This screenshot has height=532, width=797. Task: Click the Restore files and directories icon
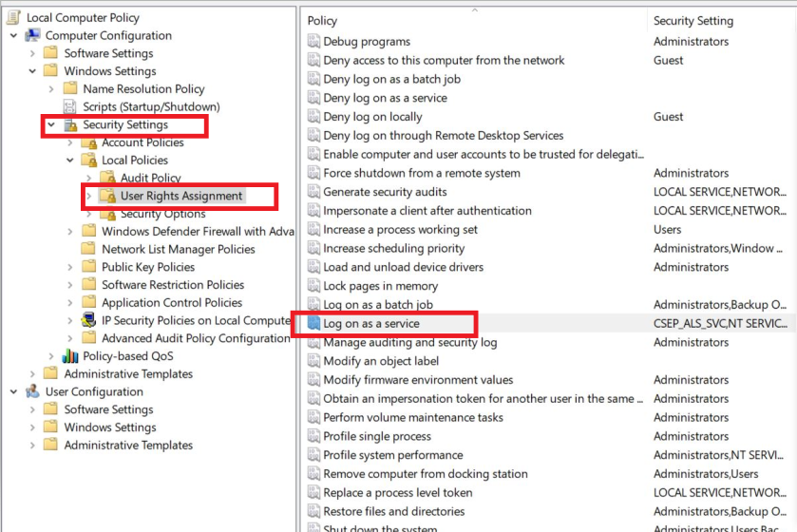pos(313,511)
